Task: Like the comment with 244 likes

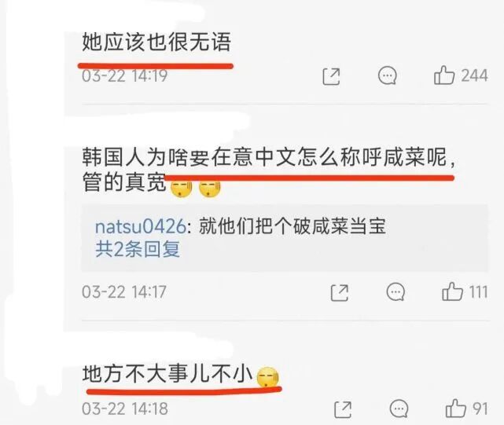Action: [444, 75]
